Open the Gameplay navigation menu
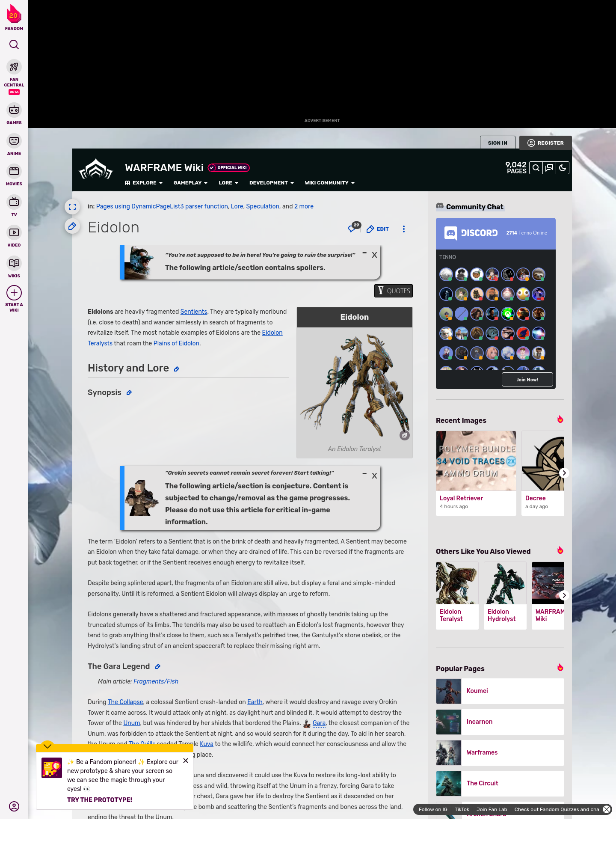 click(x=190, y=183)
